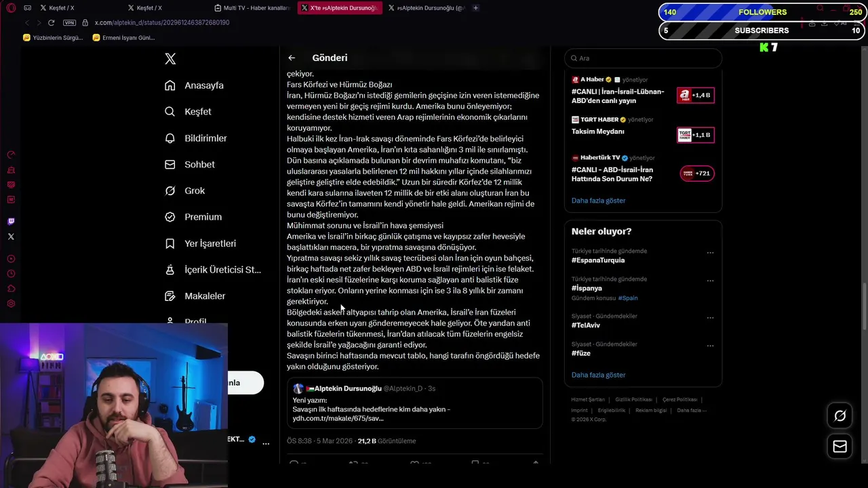Image resolution: width=868 pixels, height=488 pixels.
Task: Click the X logo in the sidebar
Action: (170, 59)
